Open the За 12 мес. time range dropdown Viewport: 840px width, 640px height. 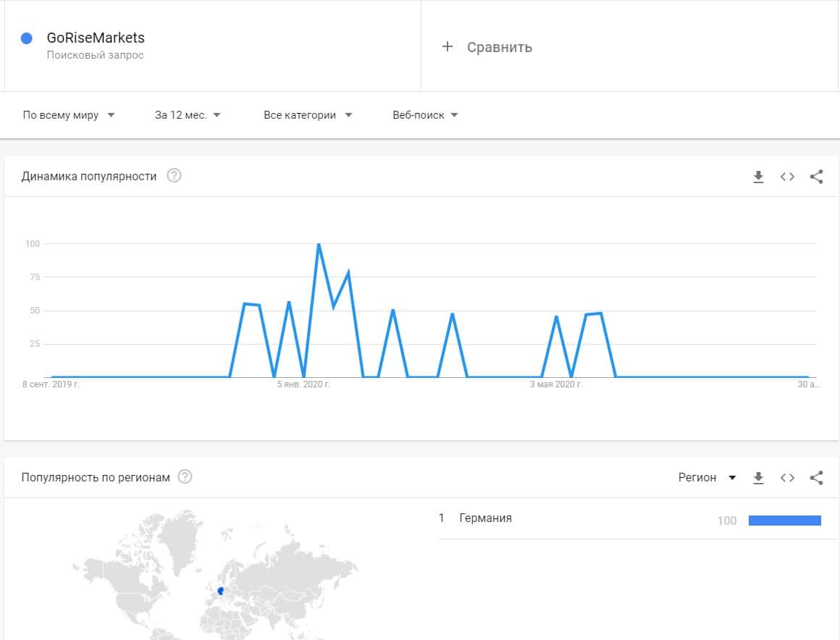188,115
